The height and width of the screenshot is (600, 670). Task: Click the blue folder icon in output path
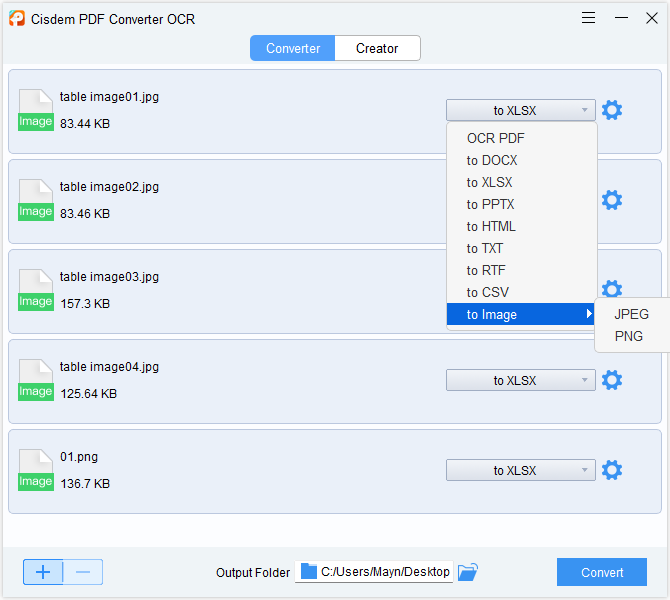[309, 571]
